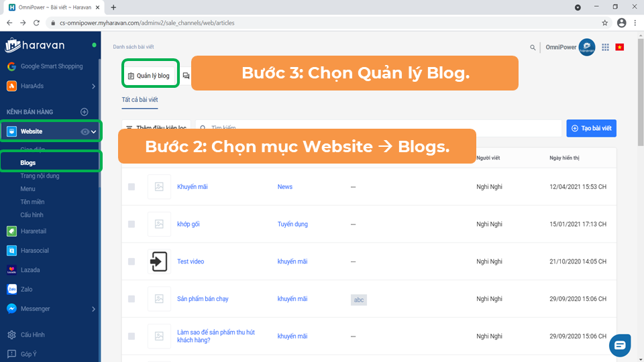Click Người viết column header

click(x=488, y=158)
